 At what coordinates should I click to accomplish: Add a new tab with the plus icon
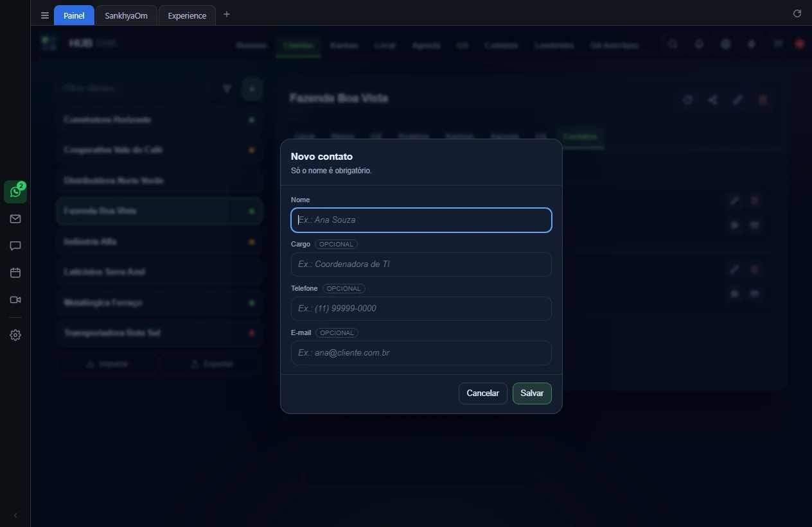click(226, 14)
